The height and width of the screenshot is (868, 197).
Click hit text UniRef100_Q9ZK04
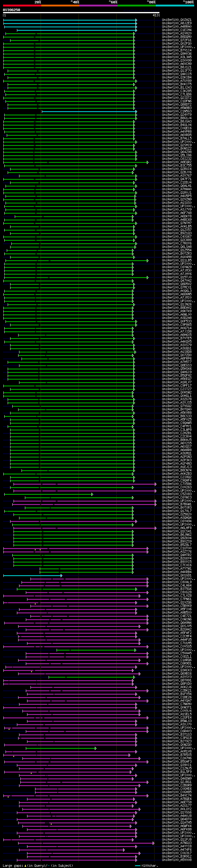point(176,538)
